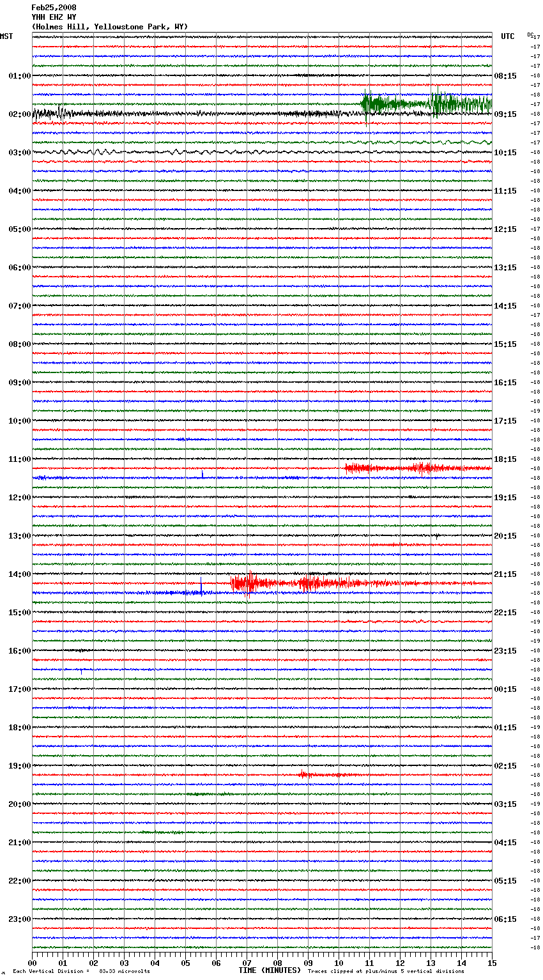Select the 23:00 MST time label

click(x=20, y=919)
